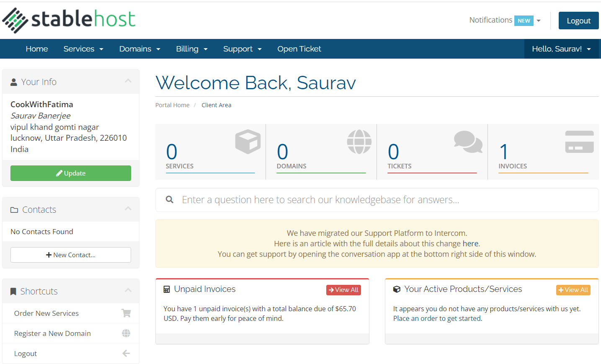Click the Home item in the navigation bar

[36, 49]
